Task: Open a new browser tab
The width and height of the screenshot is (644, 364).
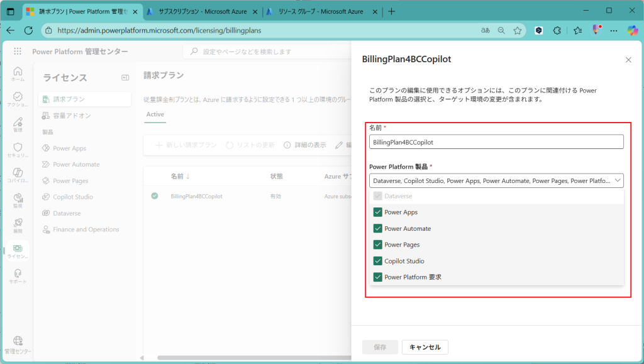Action: coord(391,11)
